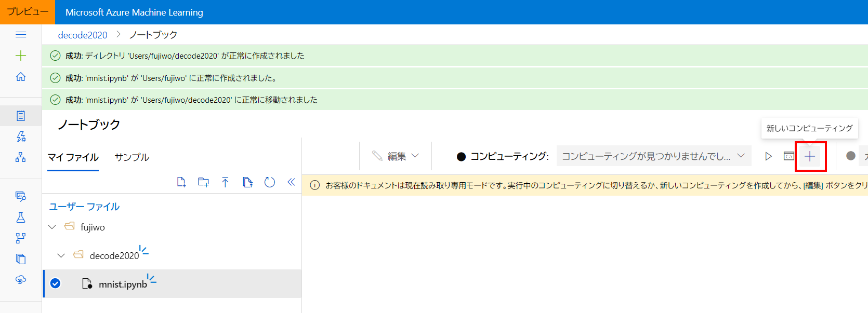Create a new file icon
This screenshot has width=868, height=313.
coord(181,182)
